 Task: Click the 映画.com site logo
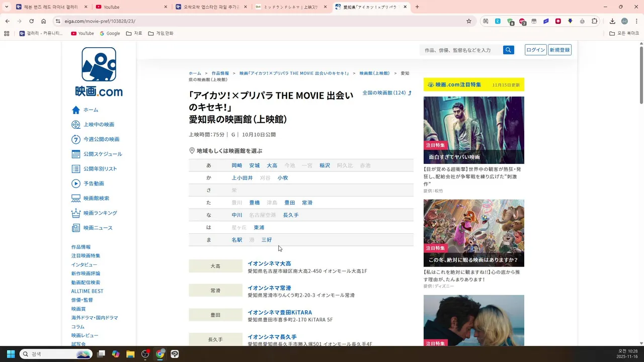99,72
